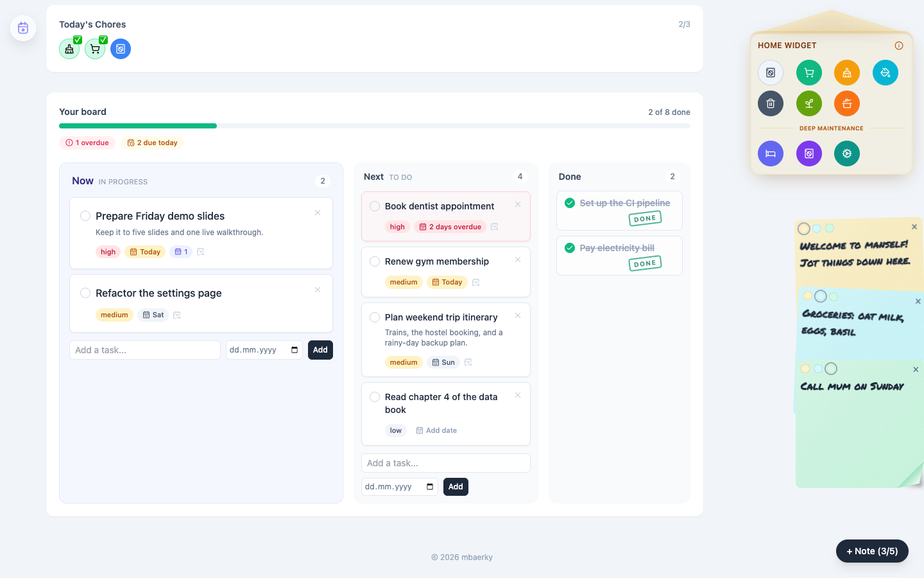
Task: Open the date picker in the Now column
Action: [295, 350]
